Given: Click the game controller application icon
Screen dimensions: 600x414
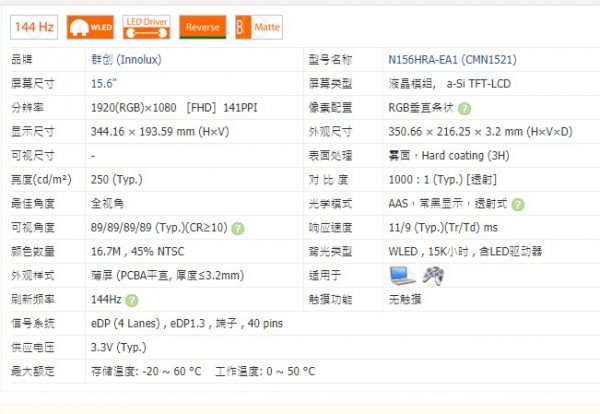Looking at the screenshot, I should [x=433, y=275].
